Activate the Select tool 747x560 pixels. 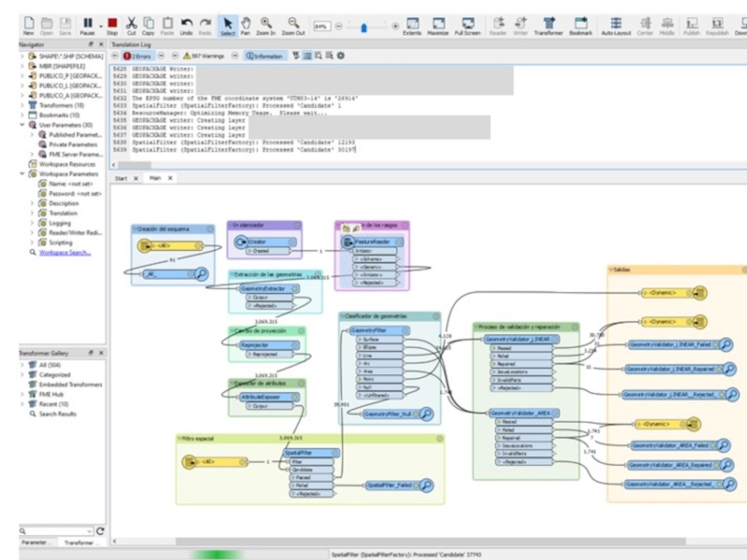(x=228, y=25)
